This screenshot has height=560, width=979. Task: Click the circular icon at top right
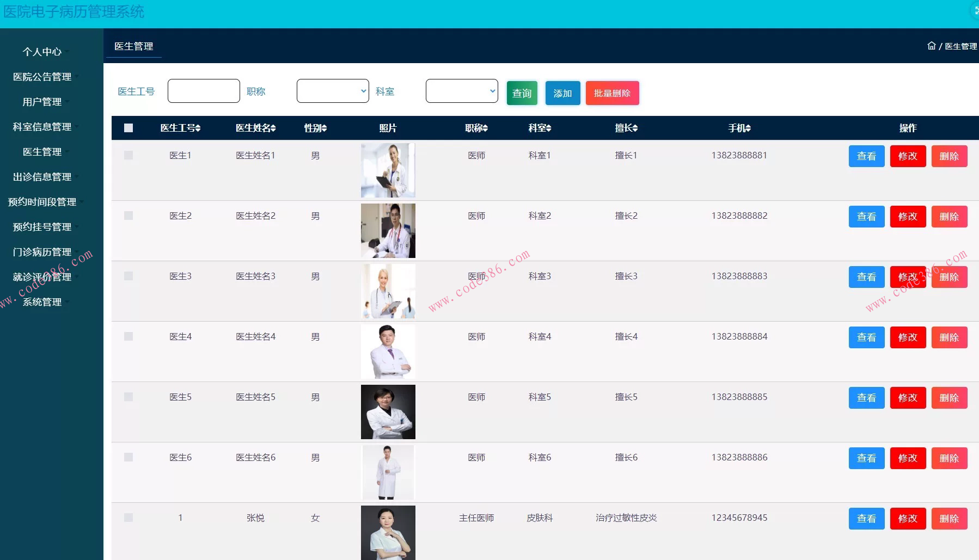click(974, 10)
